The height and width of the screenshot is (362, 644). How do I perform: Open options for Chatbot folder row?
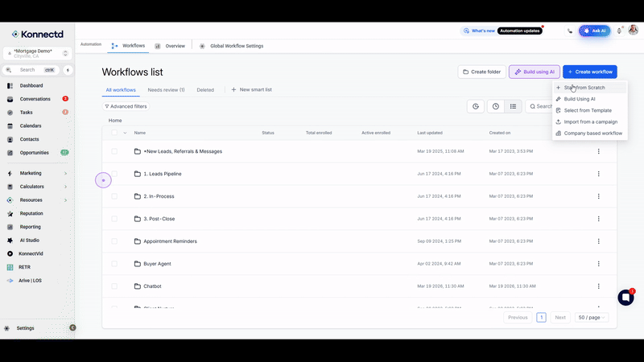tap(598, 286)
